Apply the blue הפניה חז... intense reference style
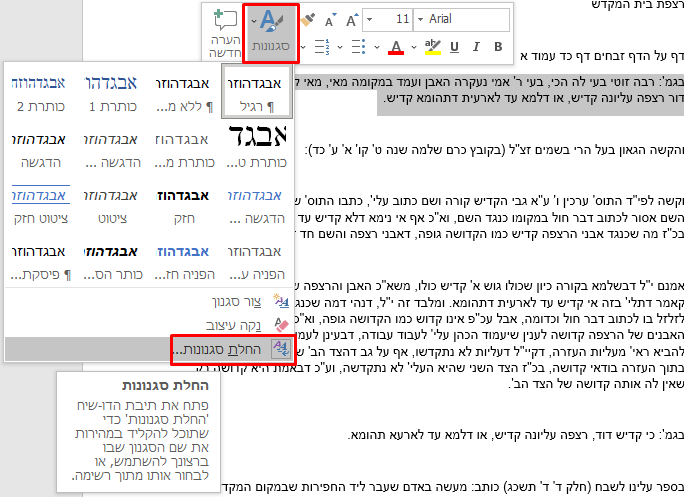Image resolution: width=684 pixels, height=497 pixels. pos(184,261)
